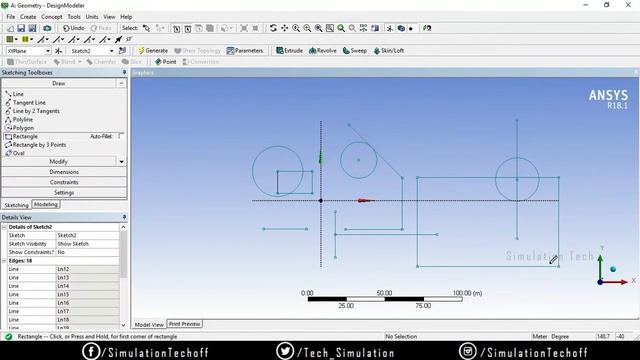Select the Ln12 edge row

(x=63, y=269)
